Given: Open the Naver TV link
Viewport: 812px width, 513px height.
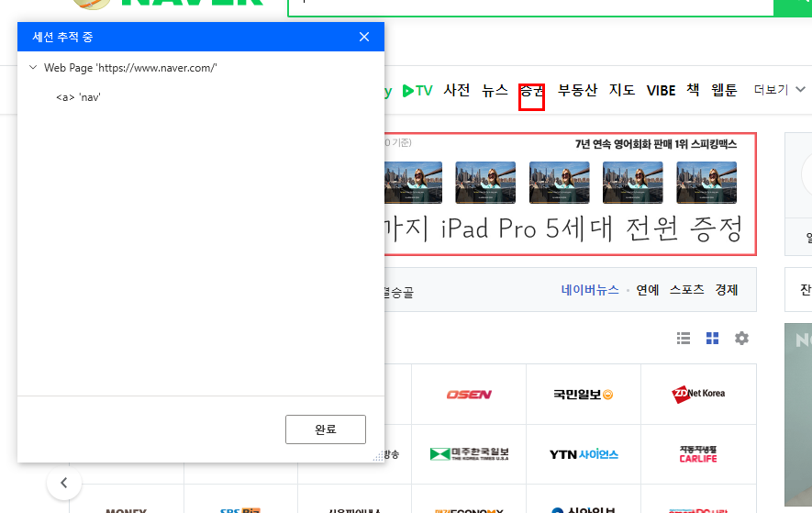Looking at the screenshot, I should 417,91.
